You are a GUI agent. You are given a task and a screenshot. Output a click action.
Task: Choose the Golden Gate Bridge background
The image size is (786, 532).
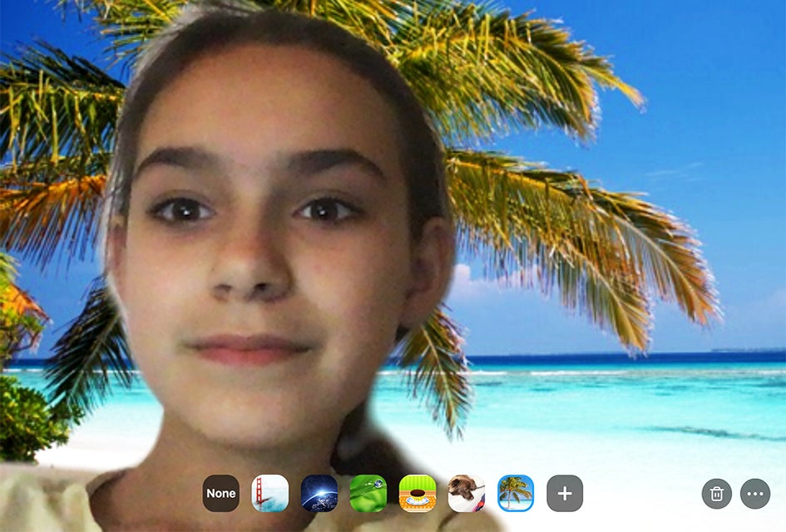270,493
